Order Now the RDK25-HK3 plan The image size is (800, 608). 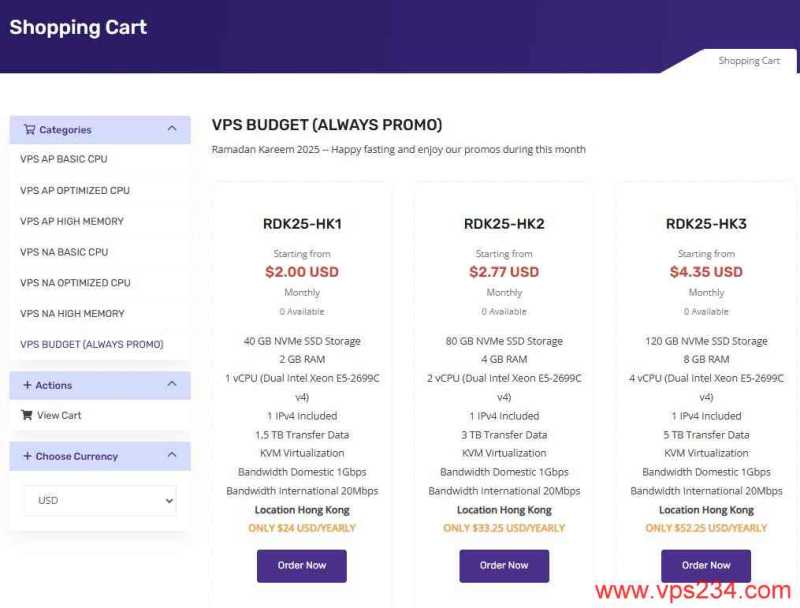pyautogui.click(x=706, y=566)
